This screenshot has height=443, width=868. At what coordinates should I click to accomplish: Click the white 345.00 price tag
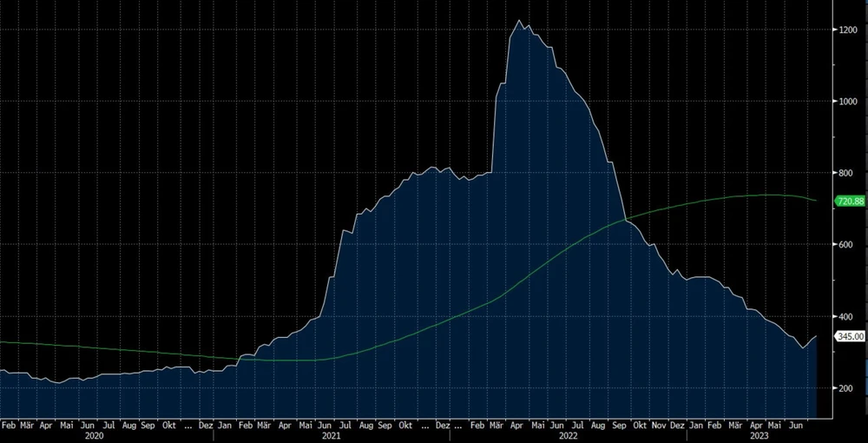(848, 336)
